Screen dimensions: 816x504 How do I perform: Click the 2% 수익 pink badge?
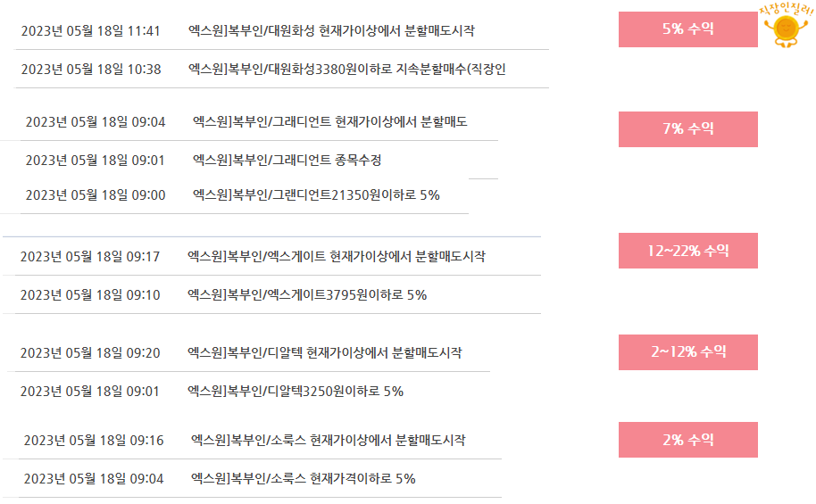click(688, 440)
